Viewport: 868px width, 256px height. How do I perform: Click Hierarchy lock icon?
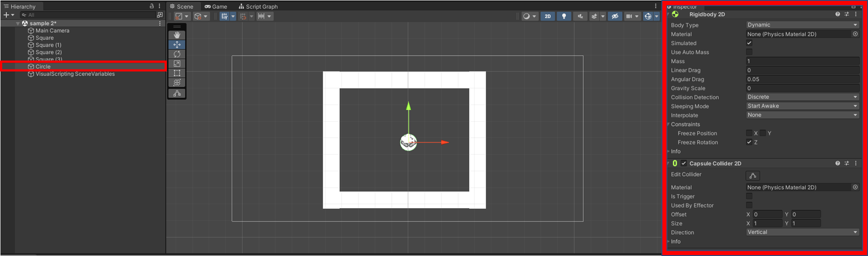(152, 6)
